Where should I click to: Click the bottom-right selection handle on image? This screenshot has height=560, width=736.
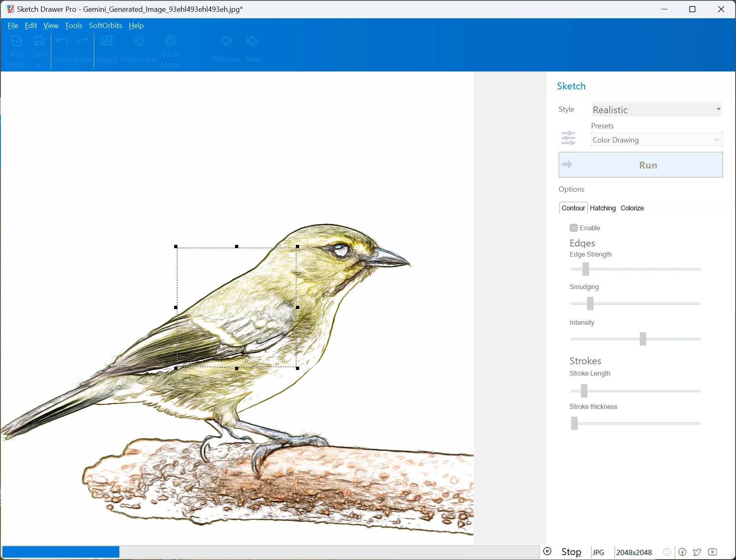tap(298, 368)
